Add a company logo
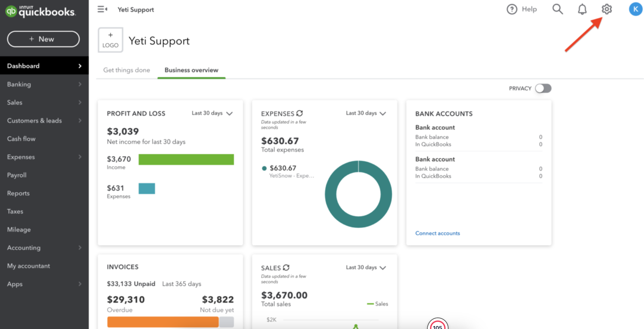Screen dimensions: 644x329 point(110,40)
